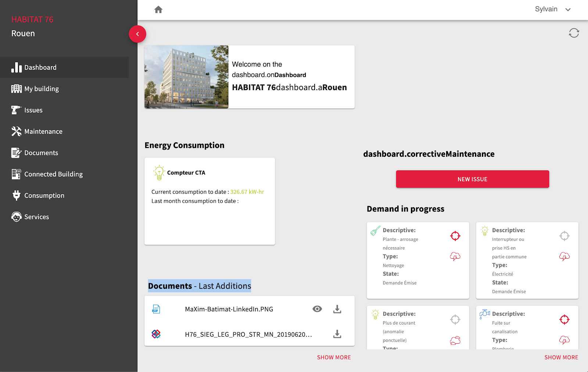Click the My building icon
This screenshot has height=372, width=588.
(17, 89)
